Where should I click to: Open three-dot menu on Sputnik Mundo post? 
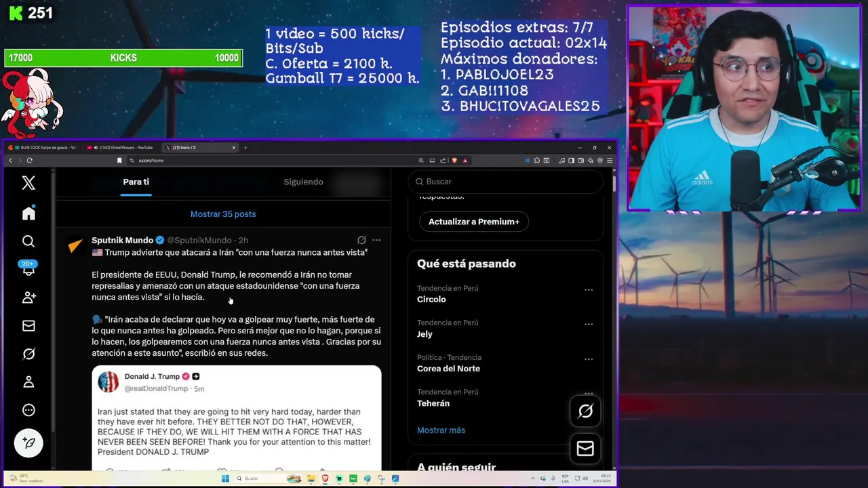[x=376, y=240]
